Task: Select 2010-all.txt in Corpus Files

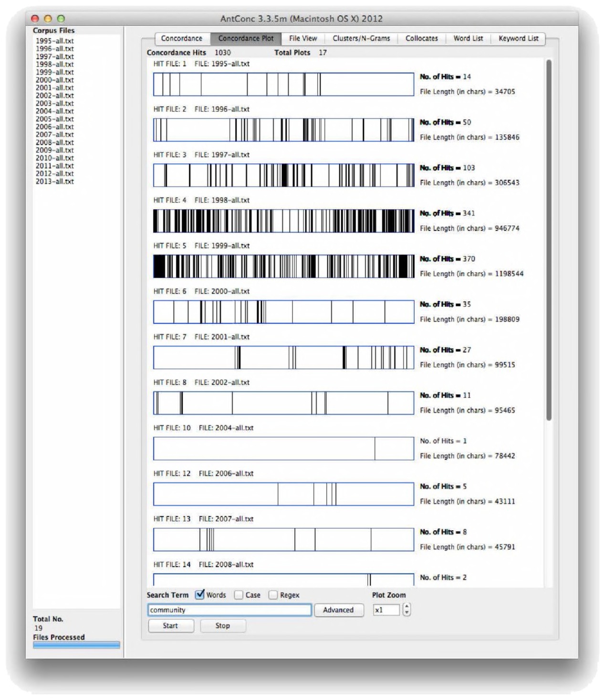Action: tap(55, 158)
